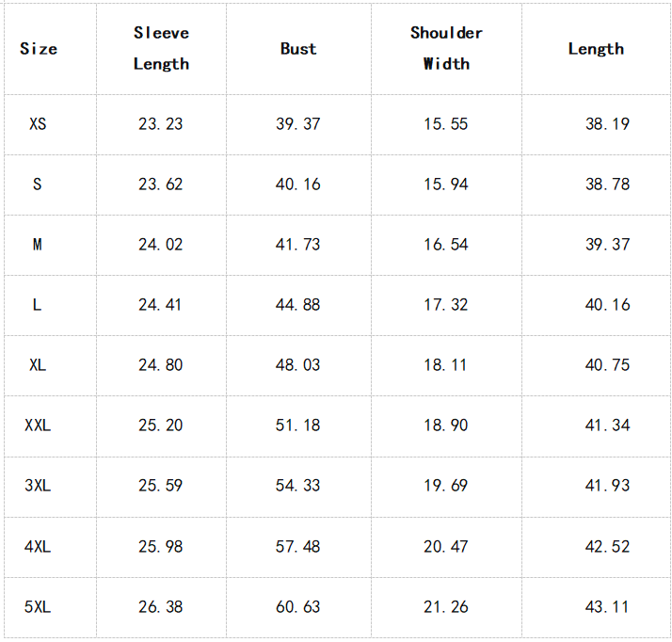The height and width of the screenshot is (642, 672).
Task: Click the 5XL size row label
Action: point(38,607)
